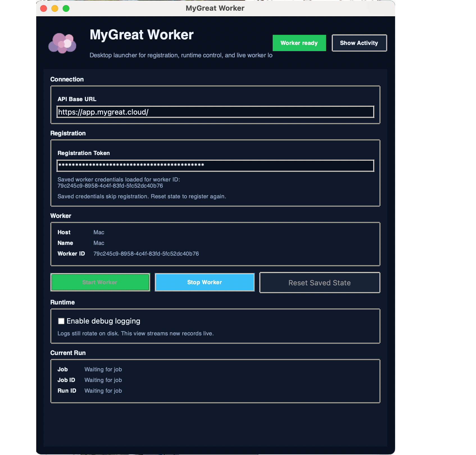Click the saved credentials worker ID text
The height and width of the screenshot is (455, 476).
[110, 186]
